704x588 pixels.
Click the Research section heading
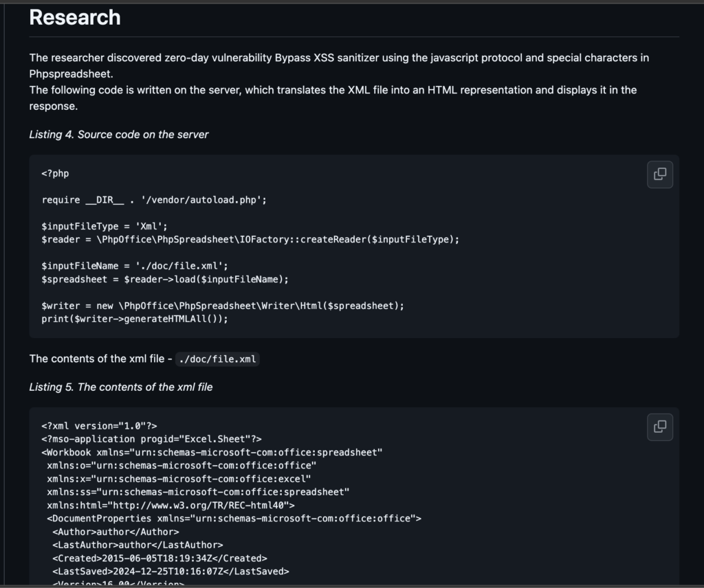pyautogui.click(x=75, y=18)
